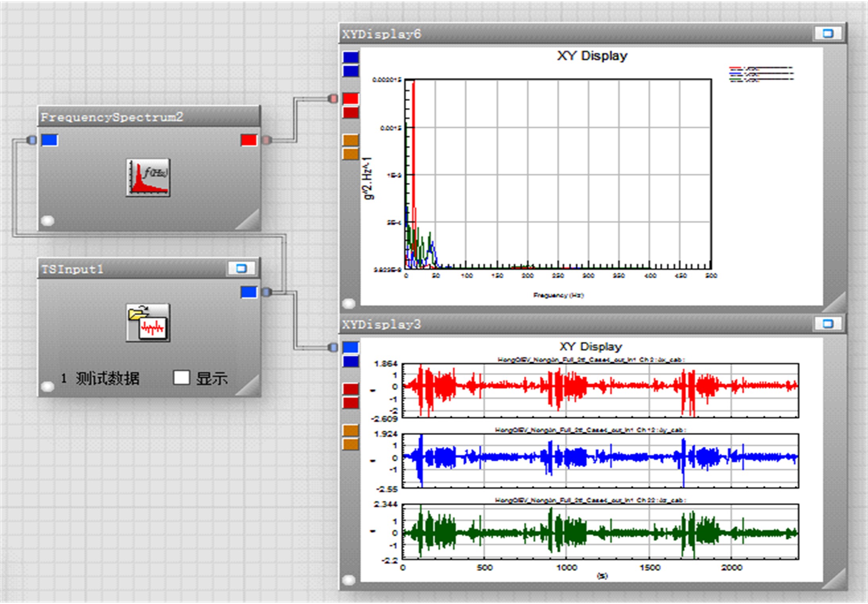The height and width of the screenshot is (604, 868).
Task: Click the TSInput1 time series file icon
Action: point(148,322)
